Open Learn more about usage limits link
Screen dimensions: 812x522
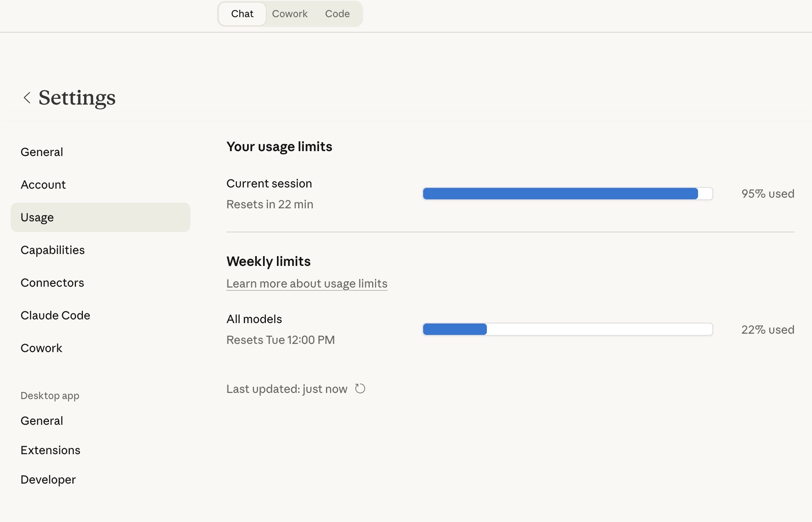pyautogui.click(x=307, y=283)
